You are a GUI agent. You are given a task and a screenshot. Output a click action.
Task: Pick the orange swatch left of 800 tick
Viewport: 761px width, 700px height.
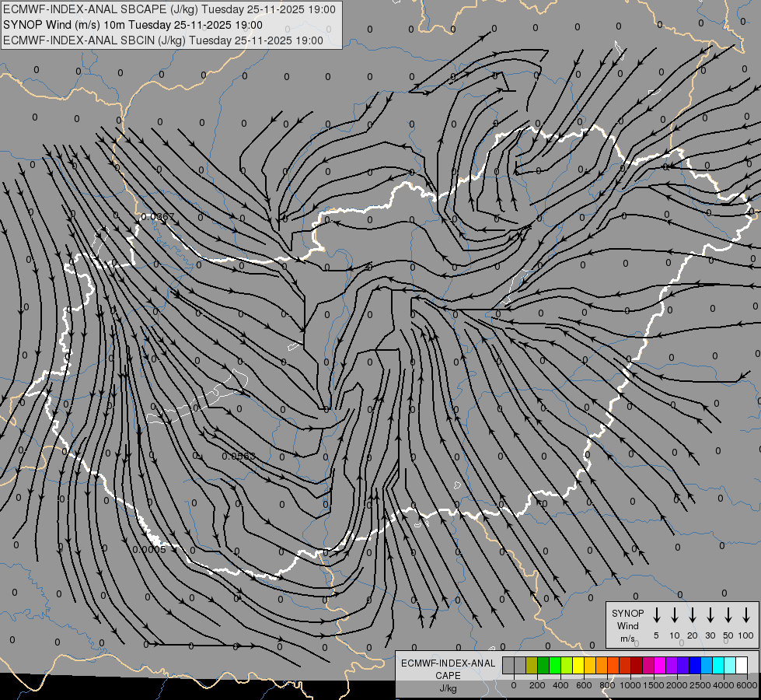(602, 665)
